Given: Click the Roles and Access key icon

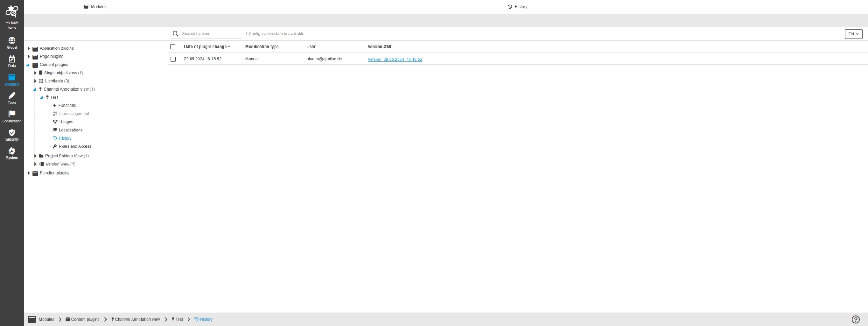Looking at the screenshot, I should pos(55,146).
